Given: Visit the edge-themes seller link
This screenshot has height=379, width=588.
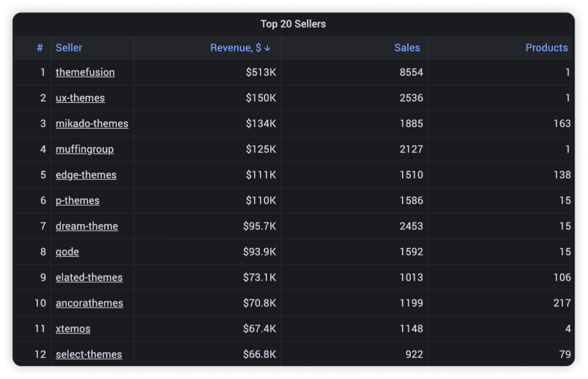Looking at the screenshot, I should tap(86, 175).
